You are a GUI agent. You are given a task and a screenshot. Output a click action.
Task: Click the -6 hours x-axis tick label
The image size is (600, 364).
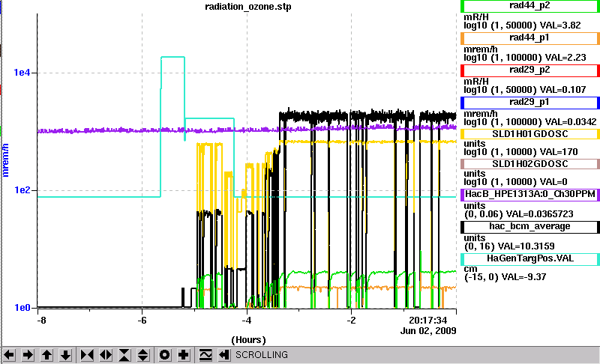(142, 320)
